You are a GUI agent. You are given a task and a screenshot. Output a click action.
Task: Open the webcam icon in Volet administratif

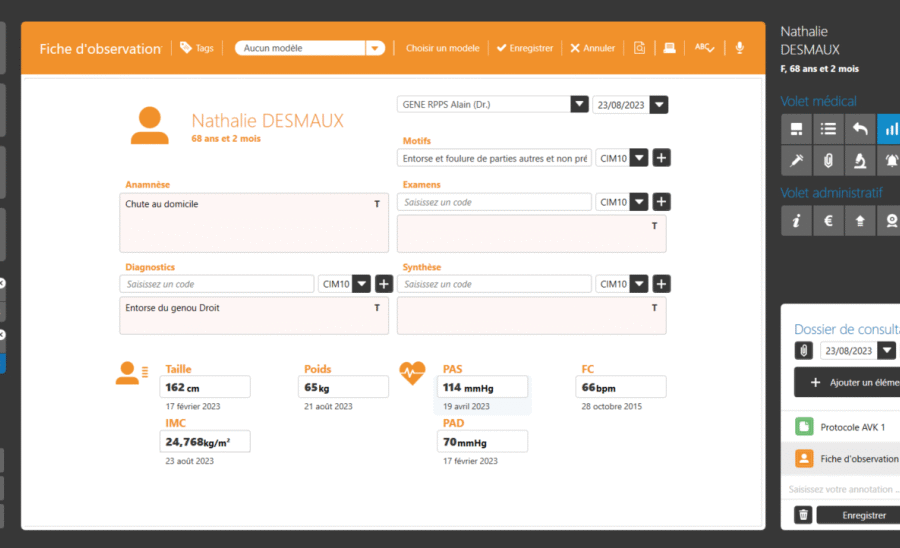click(889, 221)
